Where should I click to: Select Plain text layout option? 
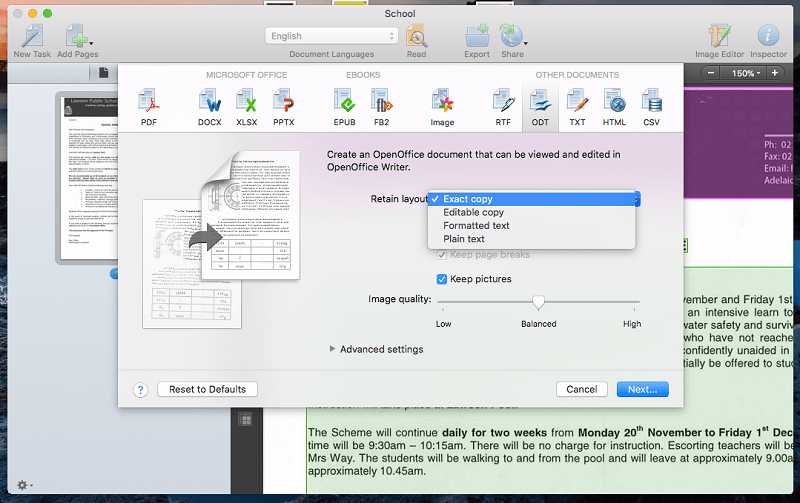pyautogui.click(x=532, y=239)
